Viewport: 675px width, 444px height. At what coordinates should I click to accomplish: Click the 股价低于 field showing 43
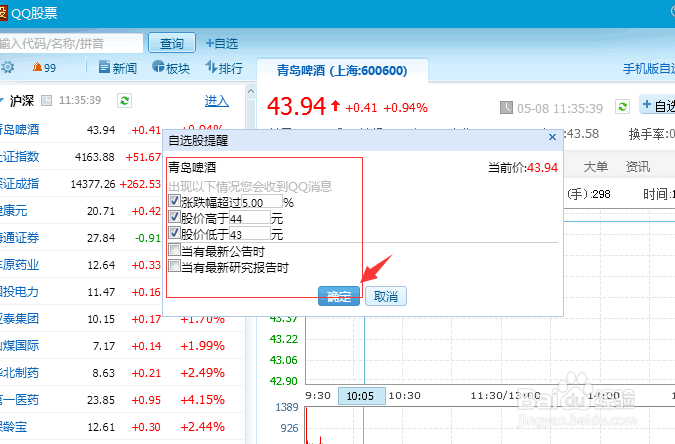click(x=250, y=234)
